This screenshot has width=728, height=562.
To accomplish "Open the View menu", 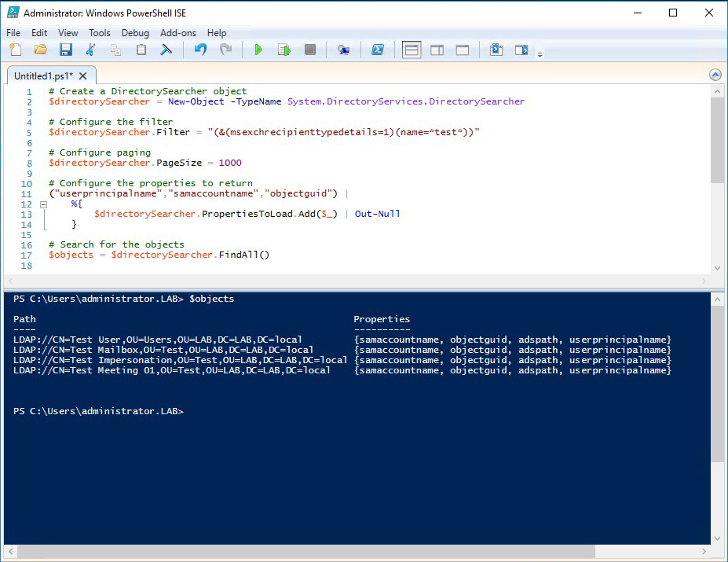I will (x=68, y=33).
